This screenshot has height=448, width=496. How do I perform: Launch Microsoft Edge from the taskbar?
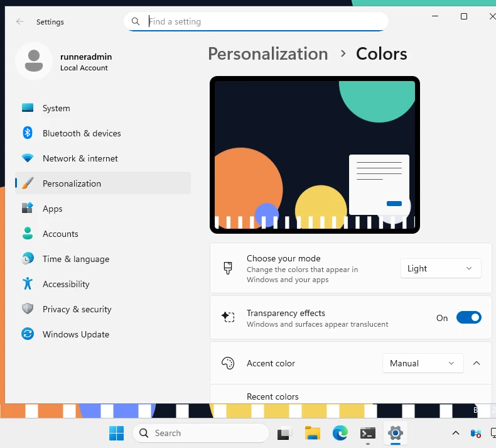coord(340,433)
